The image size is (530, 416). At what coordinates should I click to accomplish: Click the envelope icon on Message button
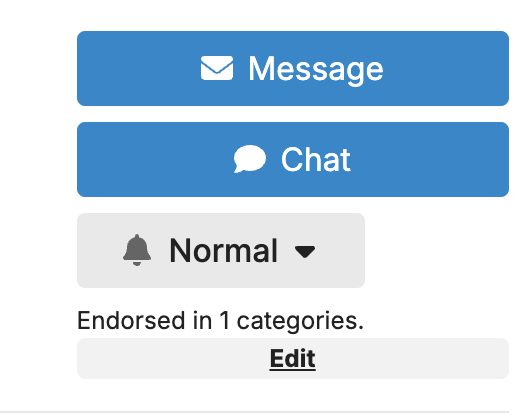[x=217, y=68]
